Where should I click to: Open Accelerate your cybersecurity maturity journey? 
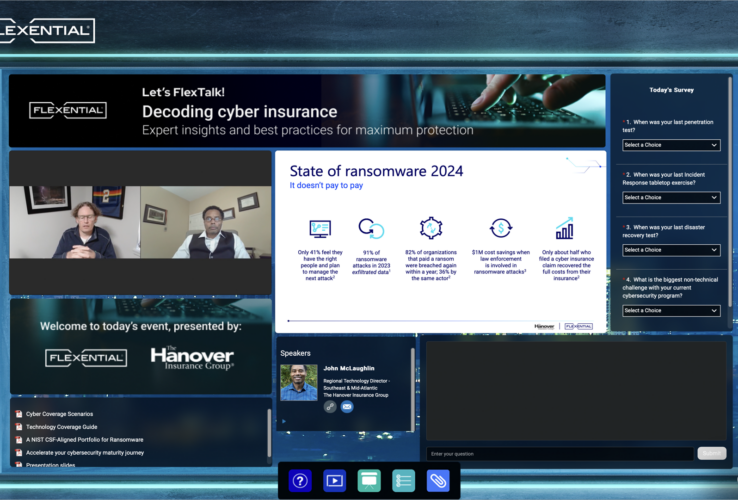point(85,453)
